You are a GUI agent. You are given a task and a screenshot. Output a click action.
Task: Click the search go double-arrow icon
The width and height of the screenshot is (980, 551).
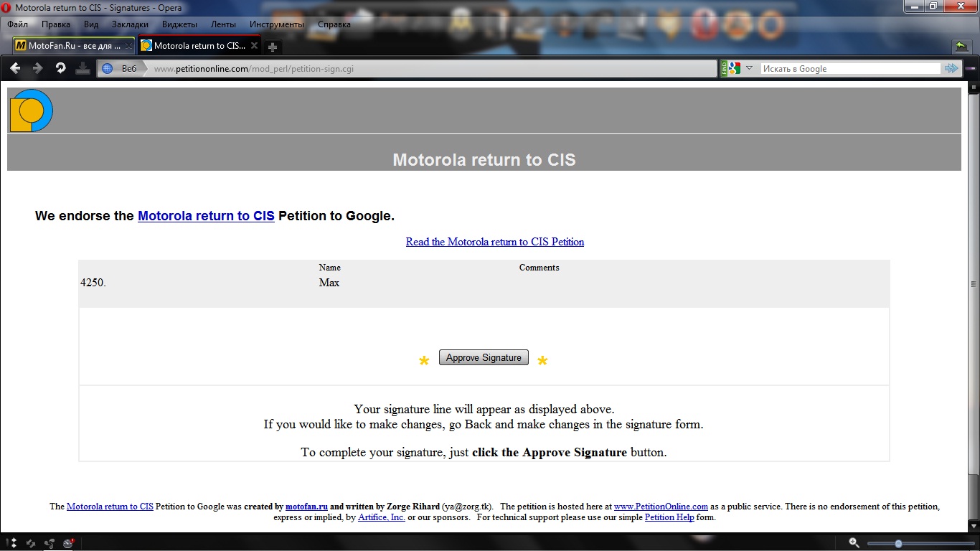point(951,68)
